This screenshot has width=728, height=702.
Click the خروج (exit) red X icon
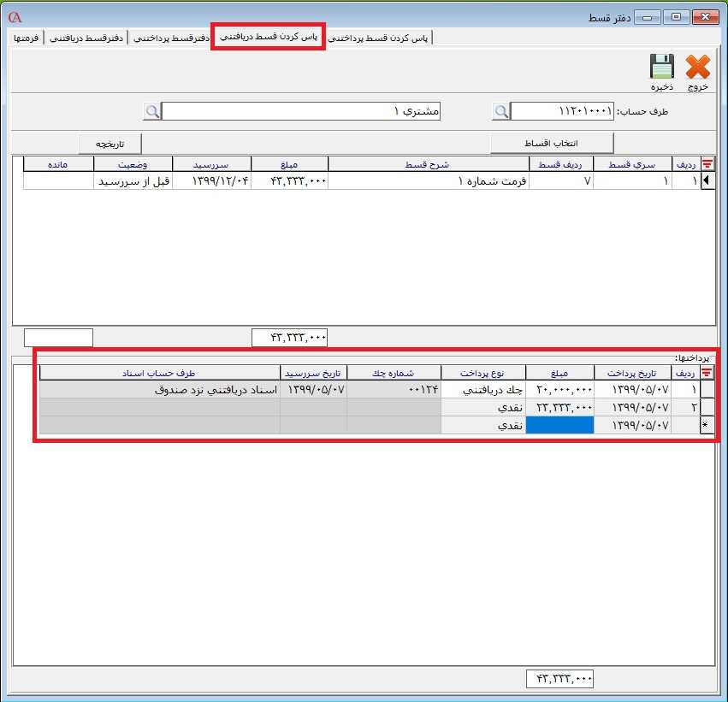tap(697, 68)
